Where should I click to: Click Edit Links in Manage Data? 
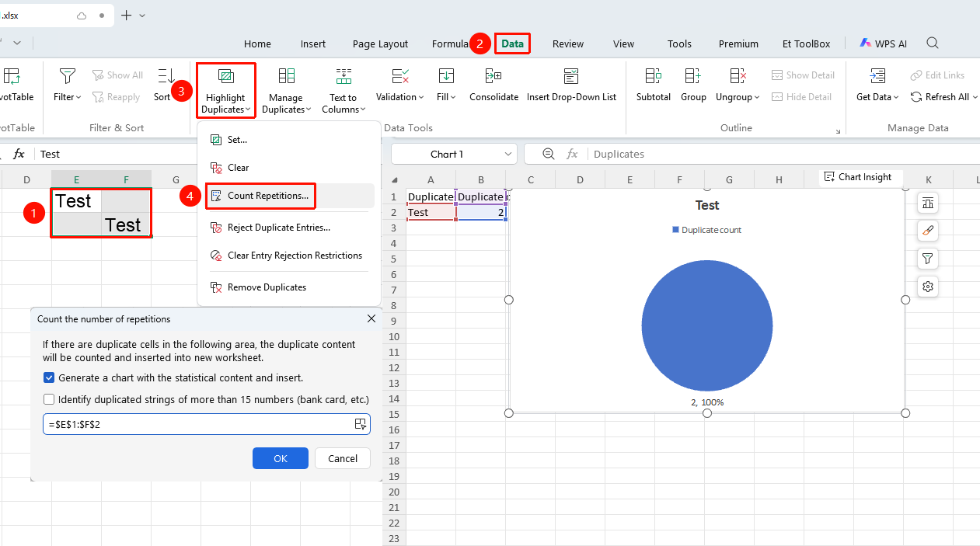(x=937, y=75)
